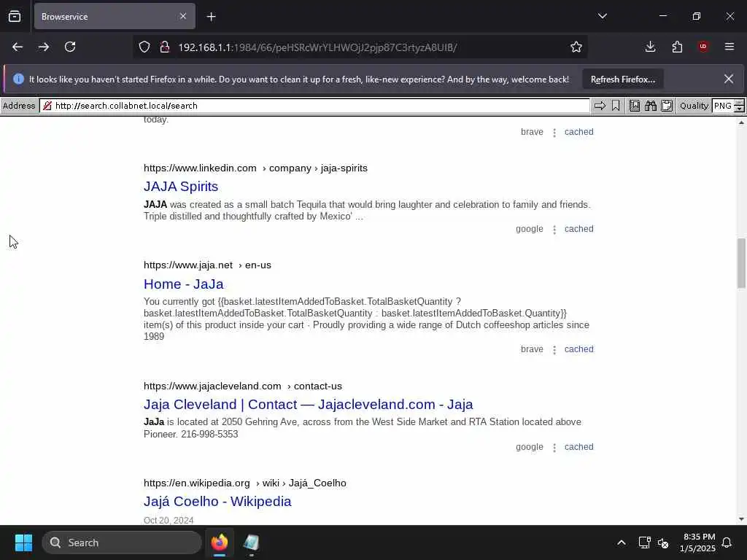Open cached link for Home - JaJa result

click(x=578, y=349)
